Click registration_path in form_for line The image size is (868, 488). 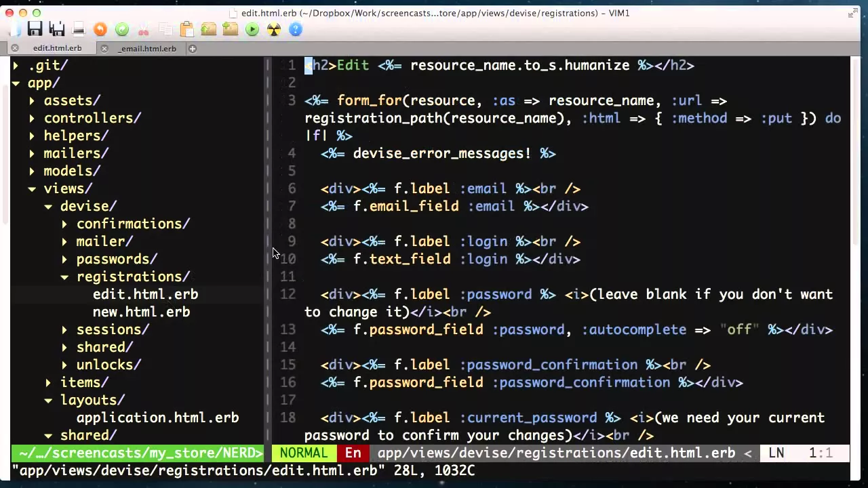[373, 118]
